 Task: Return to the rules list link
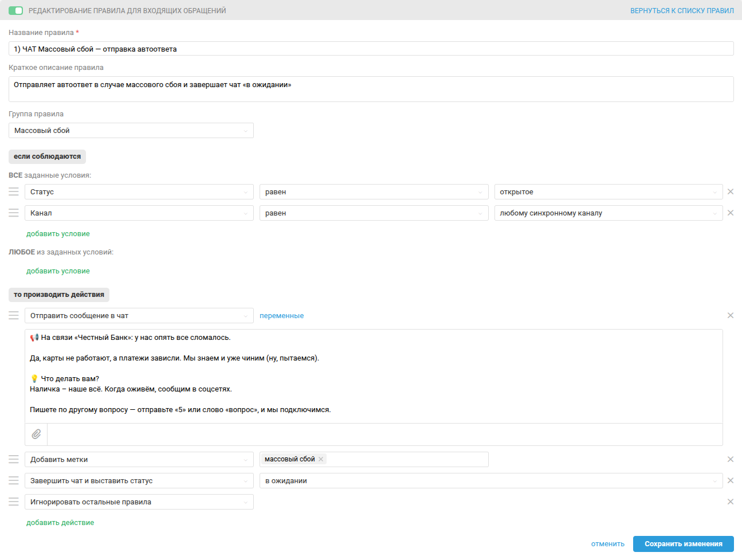coord(682,11)
